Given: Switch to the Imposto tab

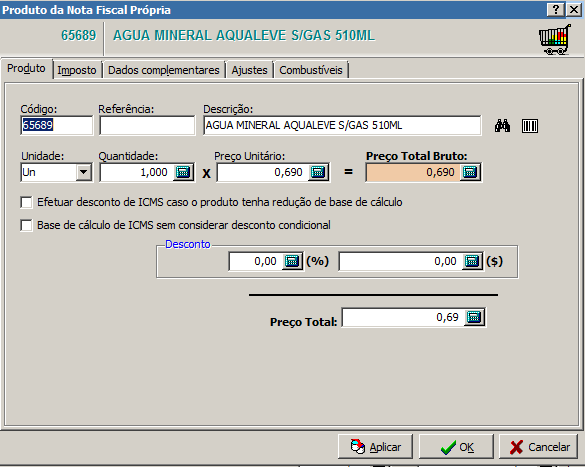Looking at the screenshot, I should click(x=77, y=70).
